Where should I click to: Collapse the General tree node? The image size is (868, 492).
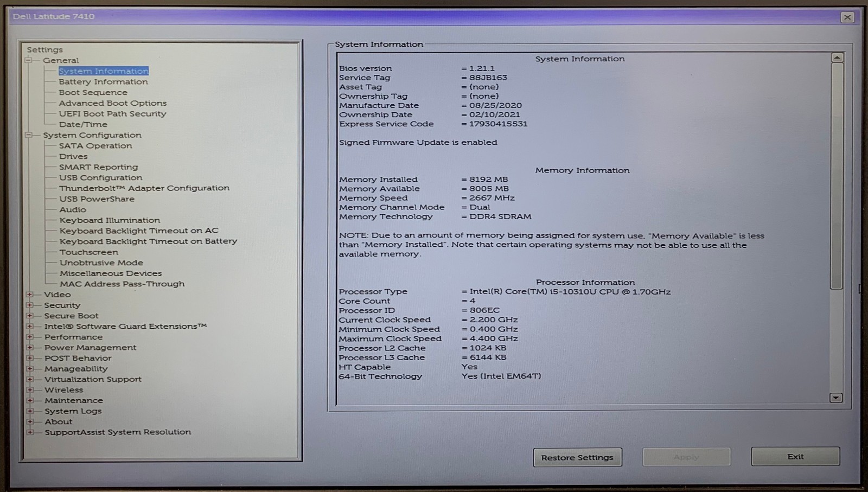tap(28, 60)
